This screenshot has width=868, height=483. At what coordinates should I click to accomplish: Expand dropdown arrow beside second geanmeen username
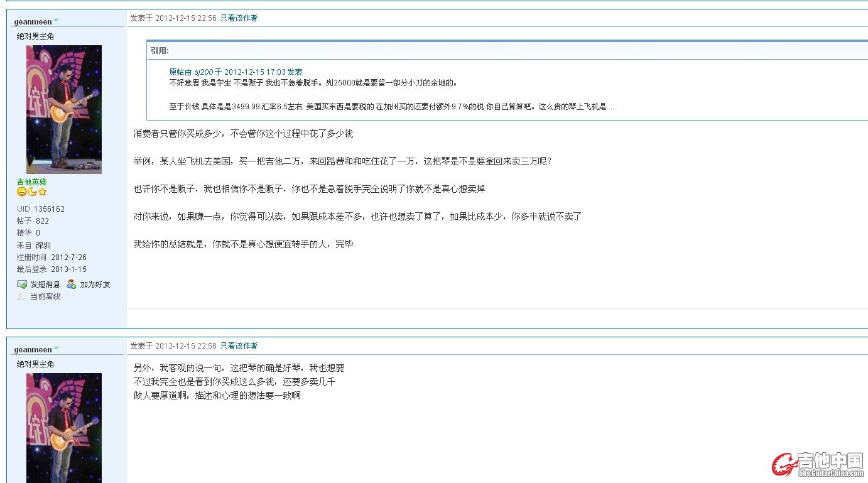click(57, 349)
